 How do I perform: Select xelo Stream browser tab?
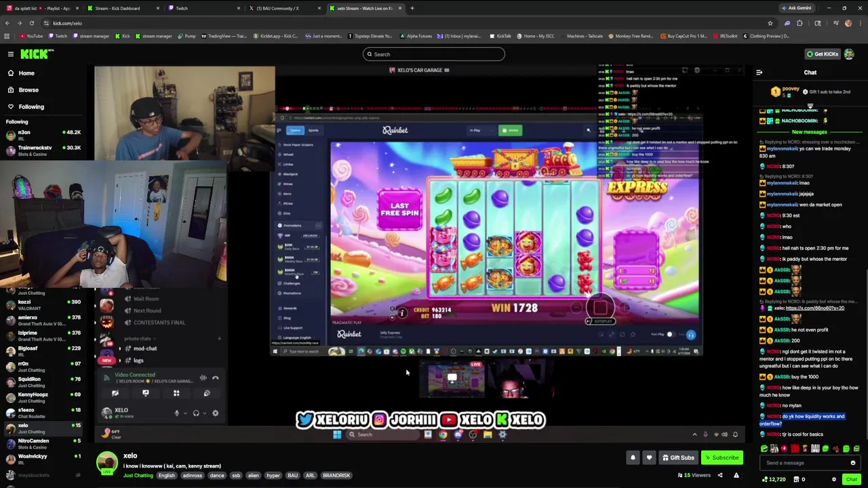click(365, 8)
